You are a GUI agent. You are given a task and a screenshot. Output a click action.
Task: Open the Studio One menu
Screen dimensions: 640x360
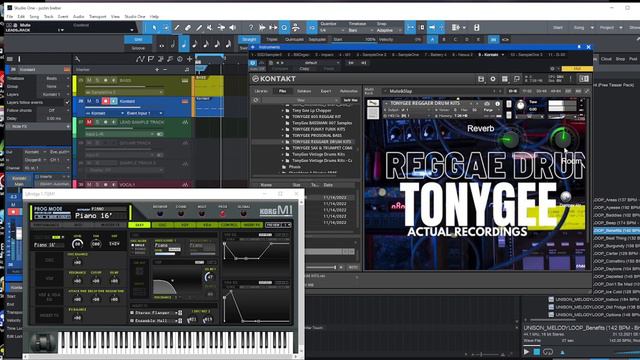pos(135,17)
